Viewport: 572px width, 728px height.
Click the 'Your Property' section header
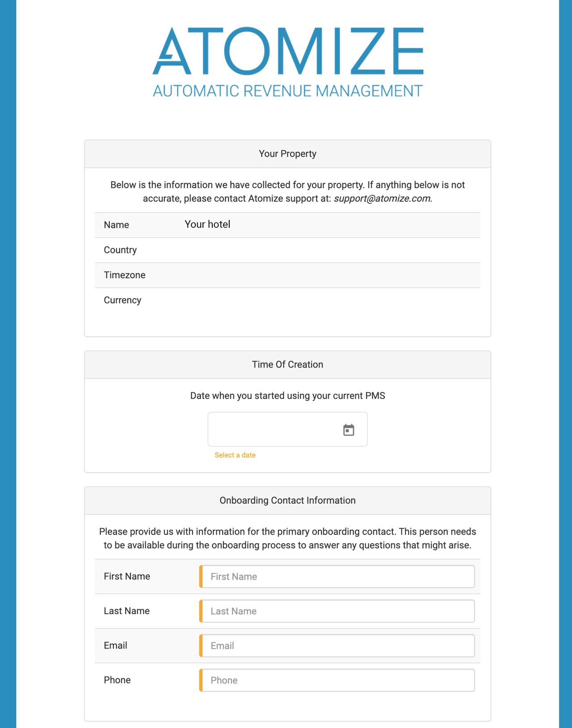click(287, 154)
